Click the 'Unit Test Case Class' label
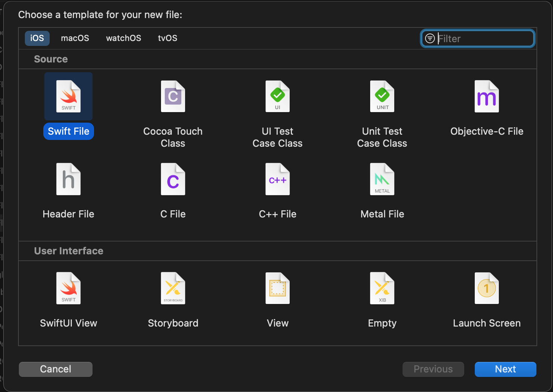The height and width of the screenshot is (392, 553). [x=382, y=137]
